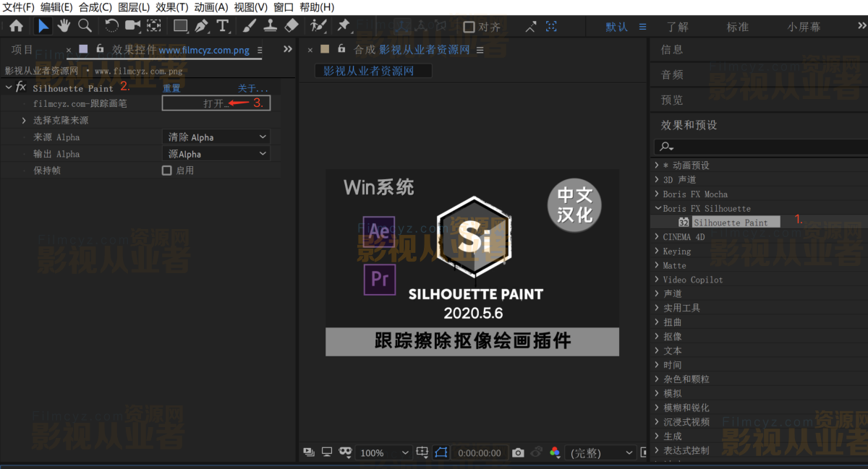Click the always preview this view icon
The image size is (868, 469).
[309, 452]
